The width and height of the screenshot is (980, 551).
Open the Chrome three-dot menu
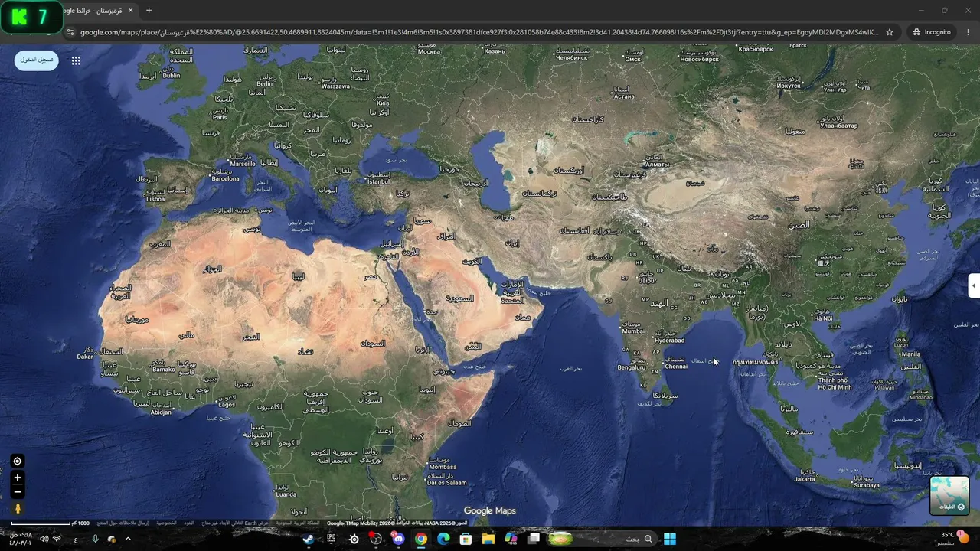click(969, 32)
